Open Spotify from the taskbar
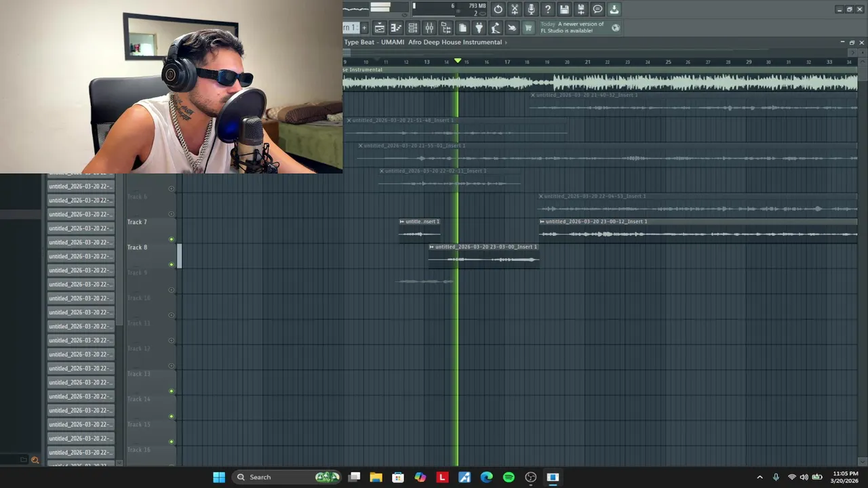The height and width of the screenshot is (488, 868). point(509,477)
